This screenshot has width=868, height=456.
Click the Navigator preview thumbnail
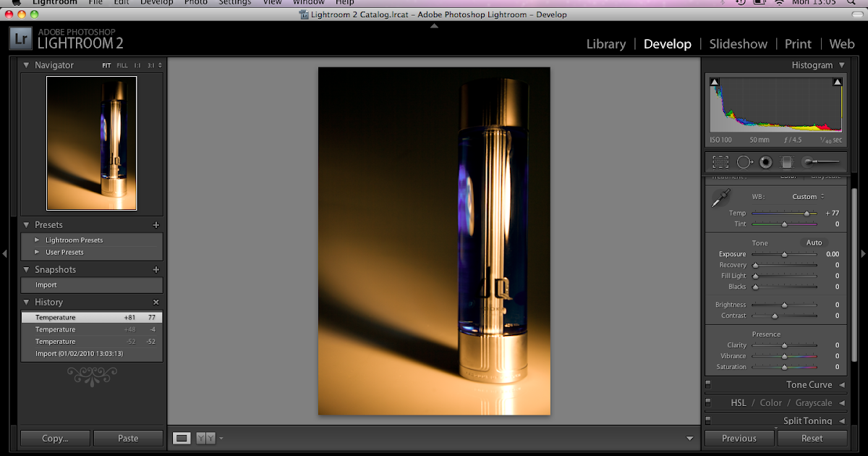(92, 143)
